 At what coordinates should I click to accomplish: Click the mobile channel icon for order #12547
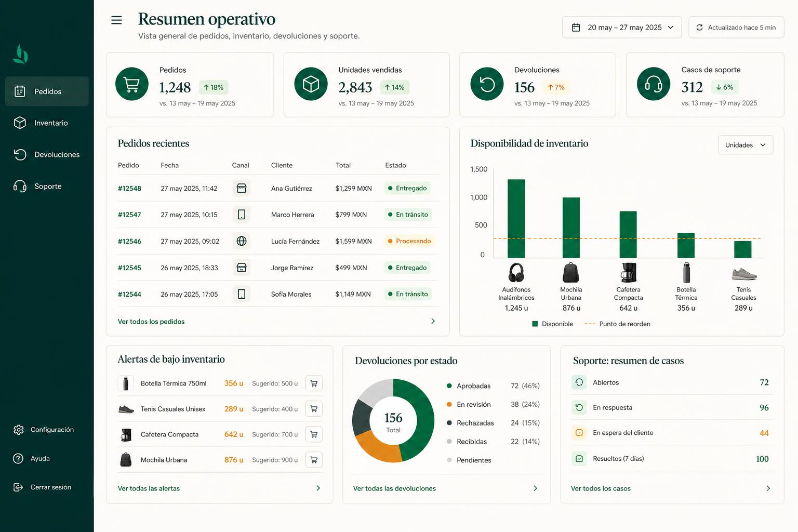coord(242,215)
